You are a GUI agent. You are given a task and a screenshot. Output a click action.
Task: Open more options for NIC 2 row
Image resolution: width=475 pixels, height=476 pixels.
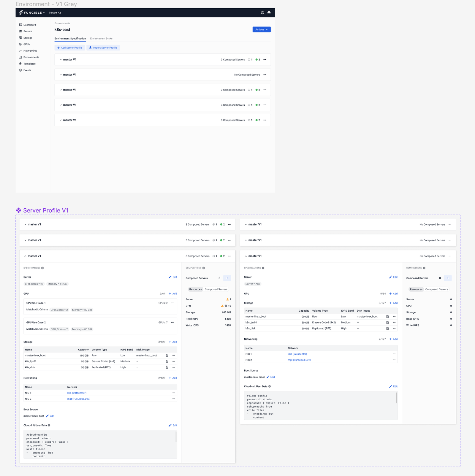pos(174,399)
